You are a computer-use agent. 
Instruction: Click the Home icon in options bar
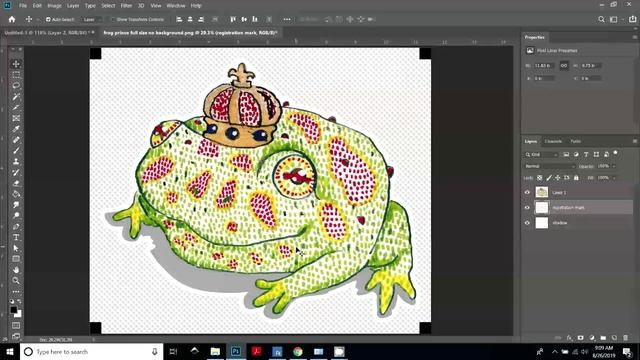click(x=12, y=19)
